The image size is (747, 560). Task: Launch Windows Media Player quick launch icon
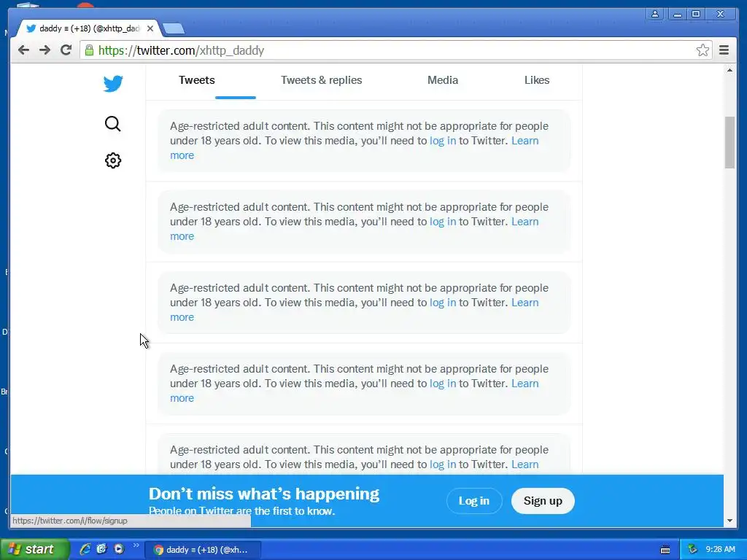coord(119,549)
